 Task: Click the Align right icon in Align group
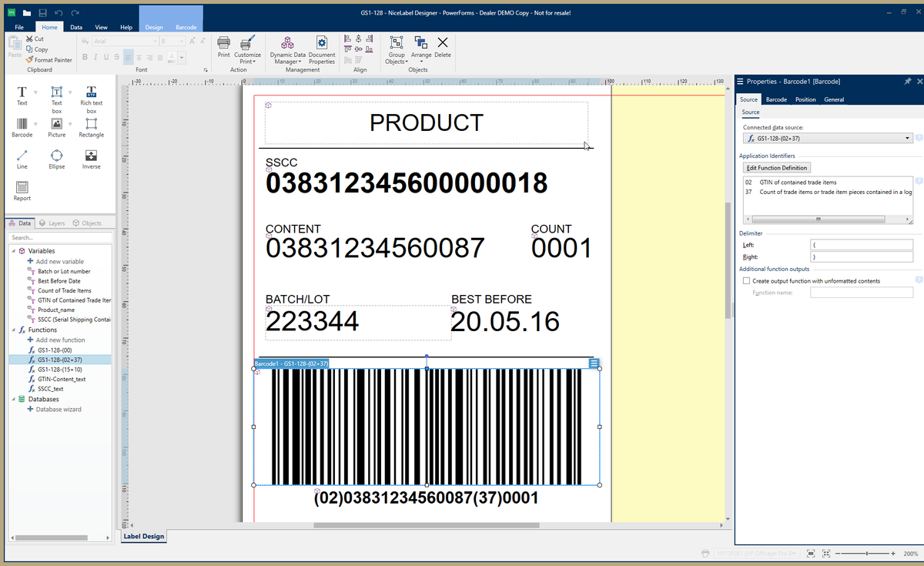(370, 39)
